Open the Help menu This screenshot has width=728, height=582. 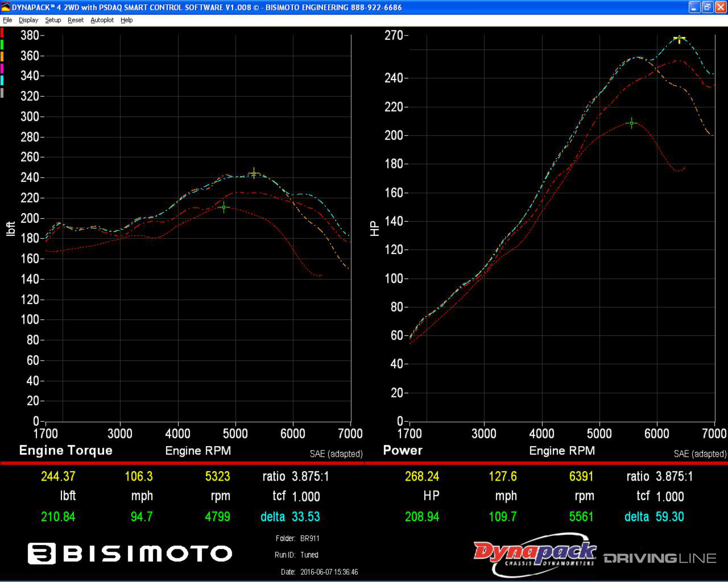[x=127, y=20]
